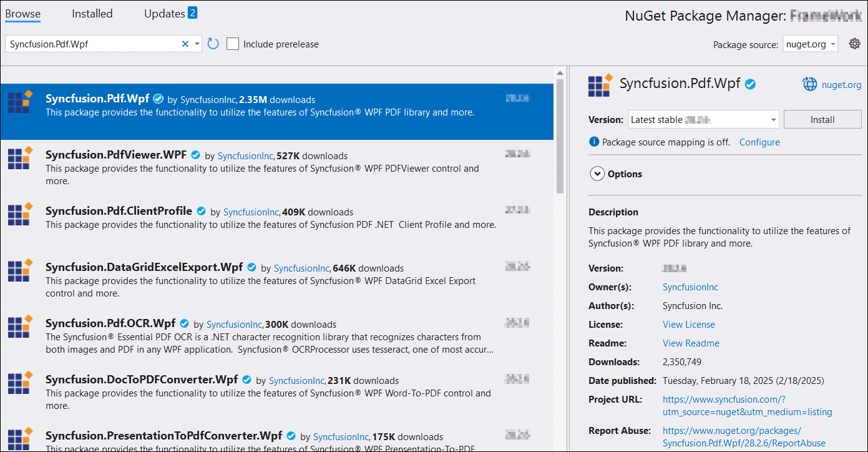This screenshot has width=868, height=452.
Task: Click SyncfusionInc author link for Syncfusion.DataGridExcelExport.Wpf
Action: pyautogui.click(x=301, y=268)
